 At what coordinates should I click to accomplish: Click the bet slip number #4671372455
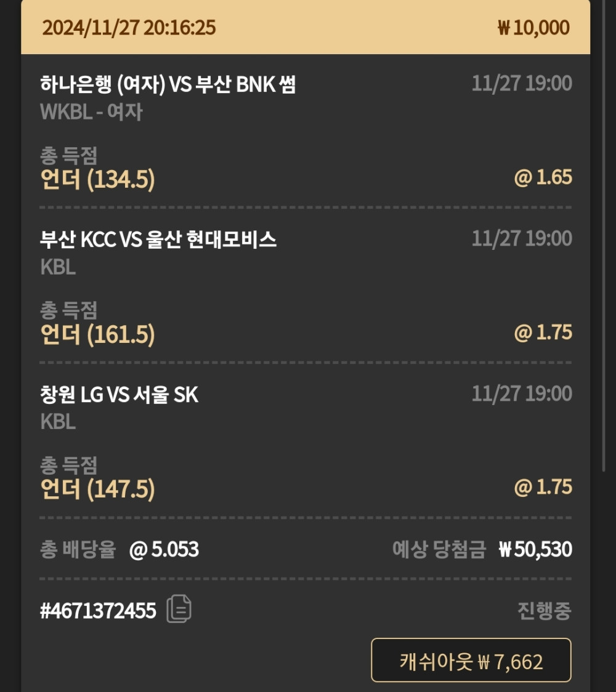click(x=98, y=611)
